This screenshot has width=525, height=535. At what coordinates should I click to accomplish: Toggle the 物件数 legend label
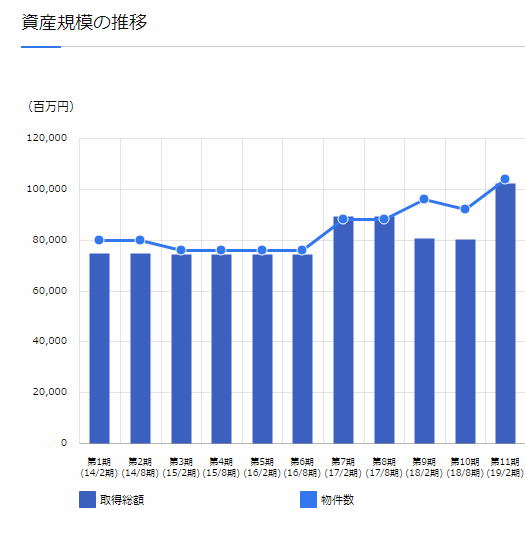coord(337,500)
